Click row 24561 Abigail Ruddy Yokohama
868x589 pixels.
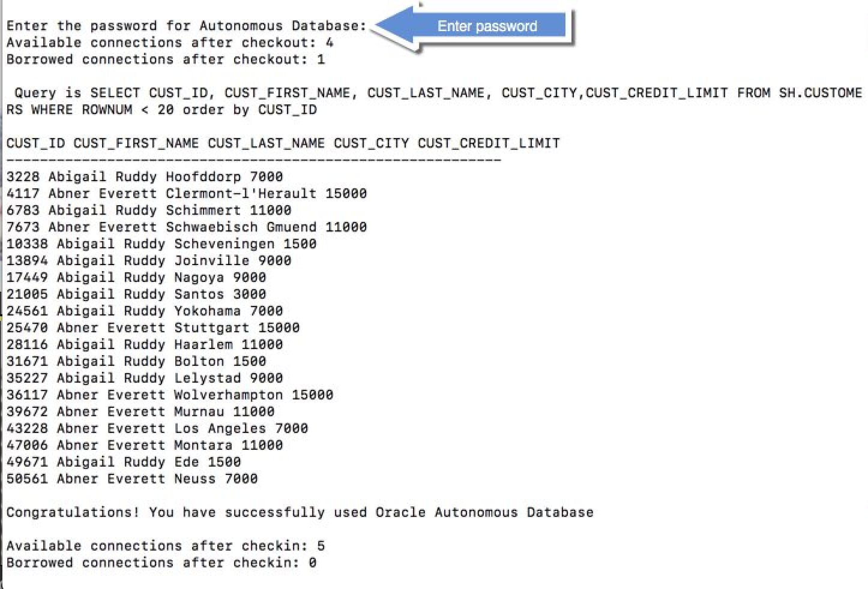point(145,311)
